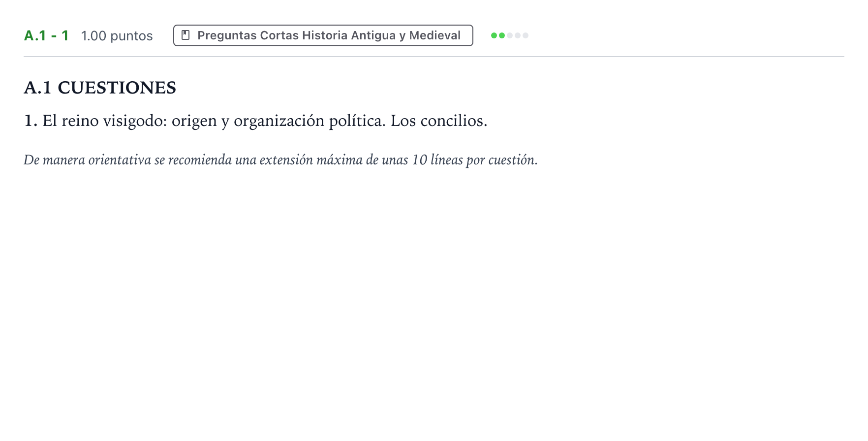
Task: Click the A.1 CUESTIONES heading
Action: click(100, 88)
